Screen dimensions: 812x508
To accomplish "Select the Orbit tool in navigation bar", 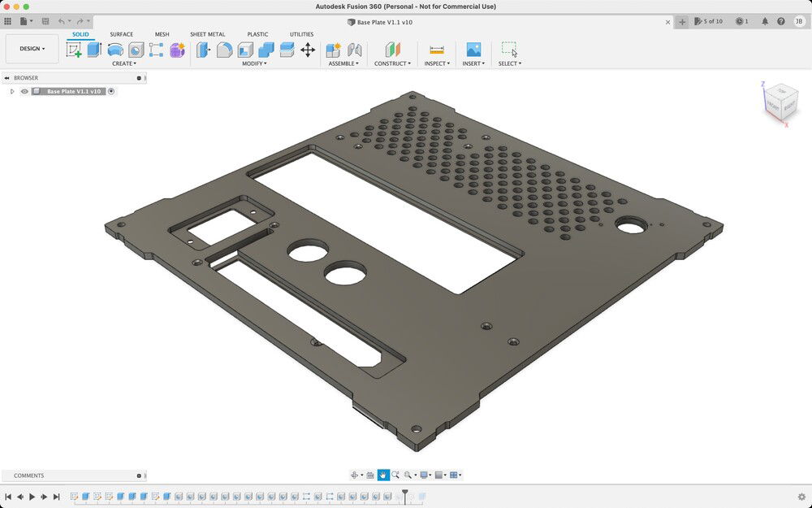I will 355,475.
